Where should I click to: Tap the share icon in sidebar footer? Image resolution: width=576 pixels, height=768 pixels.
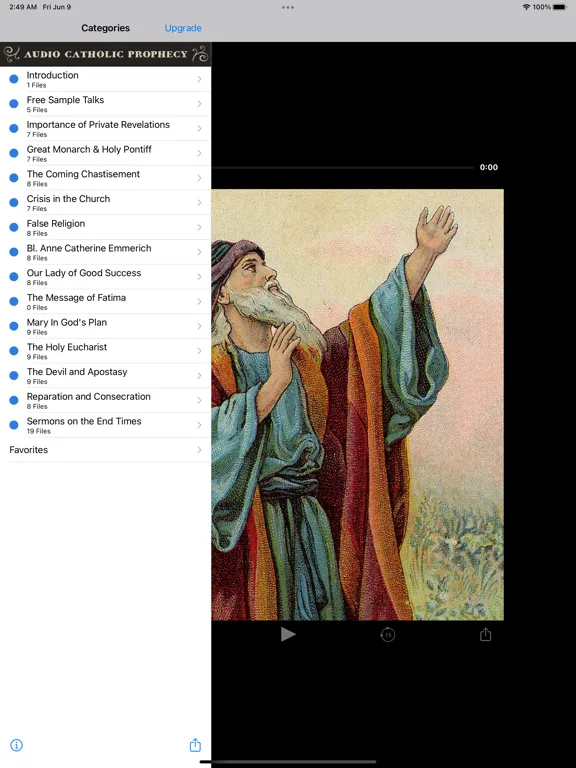[195, 744]
